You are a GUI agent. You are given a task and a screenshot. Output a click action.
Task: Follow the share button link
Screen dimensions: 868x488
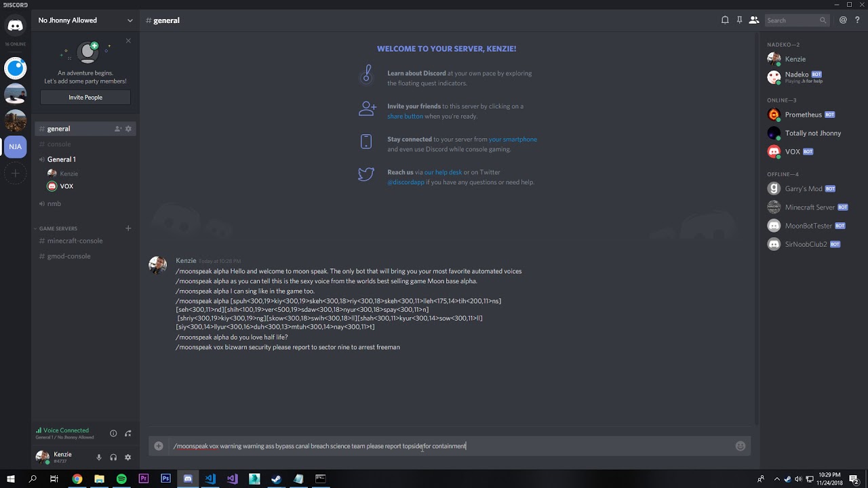click(405, 116)
